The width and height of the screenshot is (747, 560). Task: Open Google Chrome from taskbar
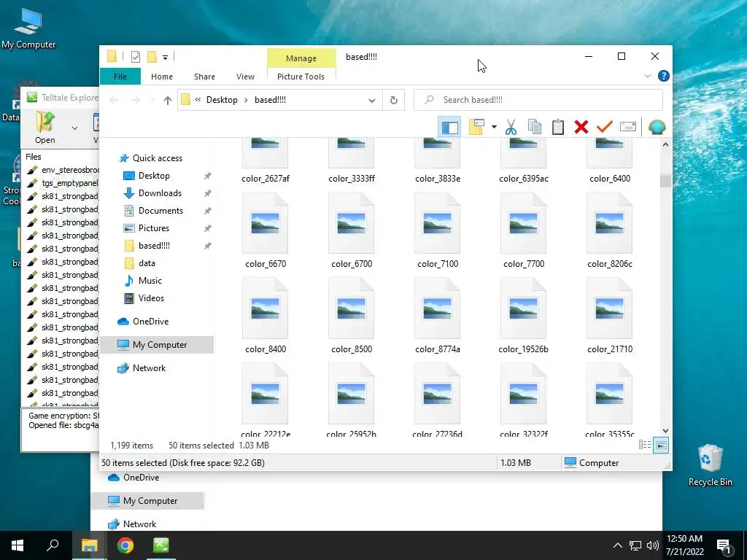point(125,545)
